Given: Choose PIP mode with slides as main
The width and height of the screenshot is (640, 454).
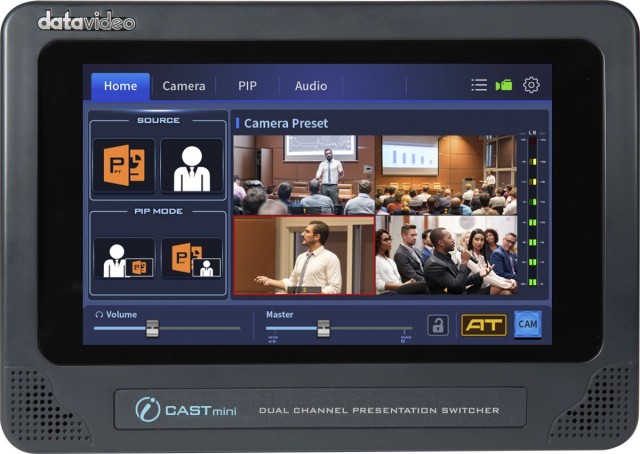Looking at the screenshot, I should [192, 258].
